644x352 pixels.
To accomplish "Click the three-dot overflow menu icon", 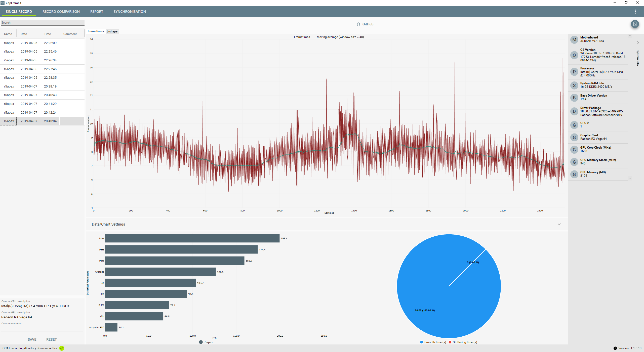I will coord(635,12).
